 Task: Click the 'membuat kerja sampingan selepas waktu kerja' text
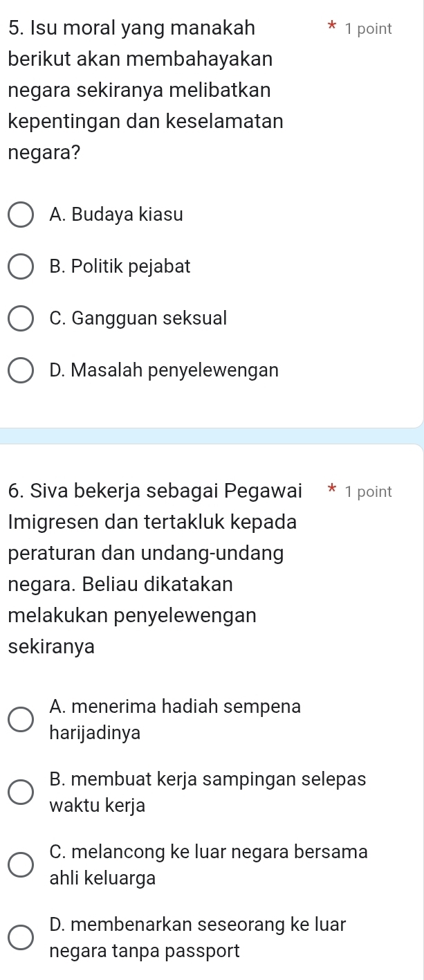click(208, 779)
